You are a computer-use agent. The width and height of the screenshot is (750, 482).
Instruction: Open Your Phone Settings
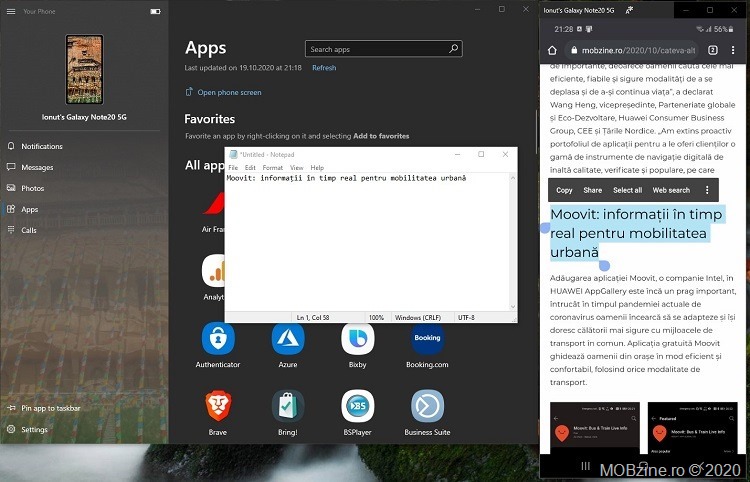(34, 429)
